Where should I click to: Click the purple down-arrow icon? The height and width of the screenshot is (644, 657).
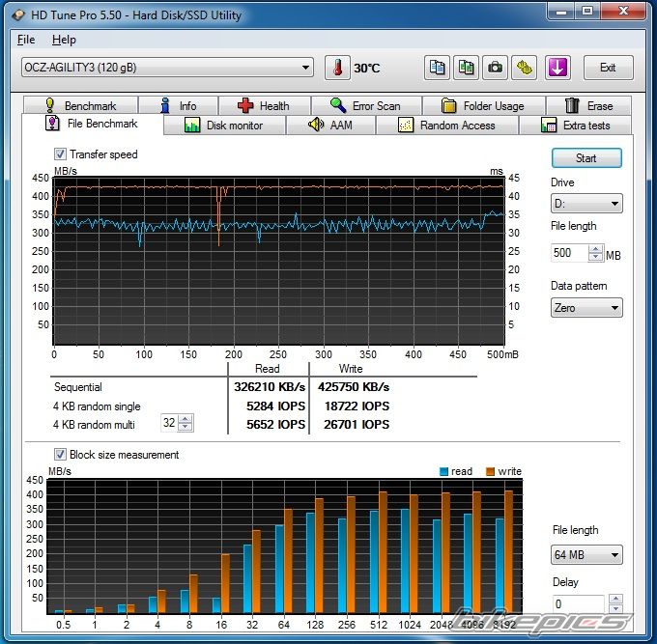tap(557, 68)
